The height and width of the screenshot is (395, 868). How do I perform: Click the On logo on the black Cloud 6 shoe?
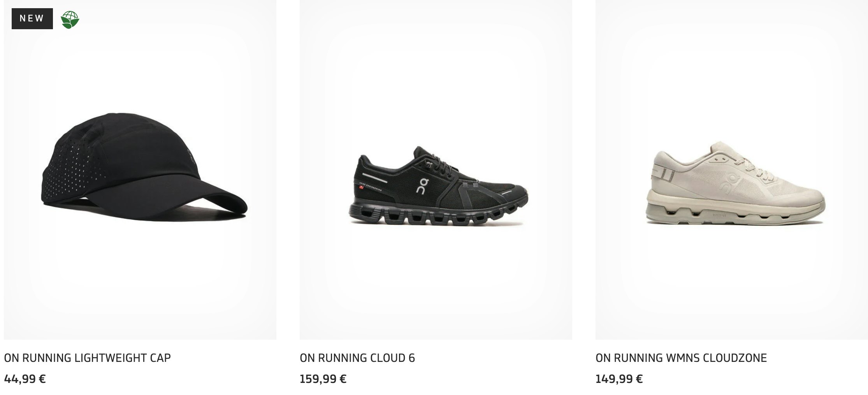click(x=422, y=185)
